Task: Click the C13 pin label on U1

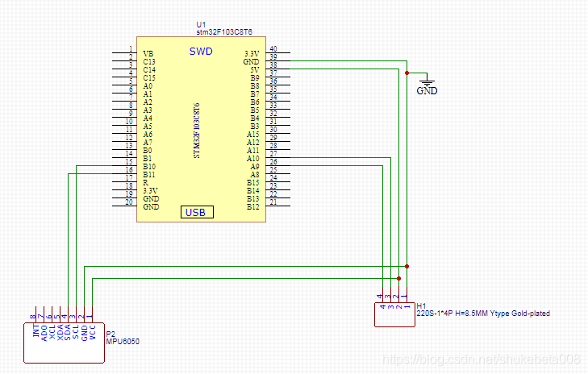Action: click(x=149, y=62)
